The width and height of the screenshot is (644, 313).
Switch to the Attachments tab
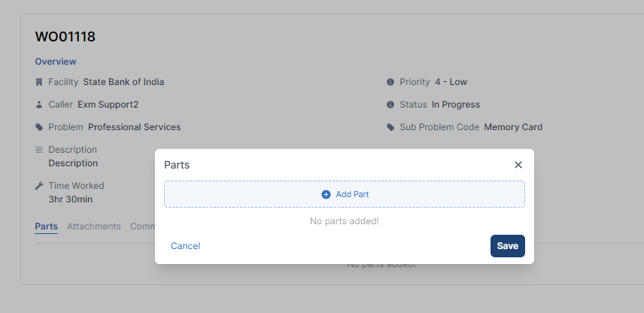(93, 226)
